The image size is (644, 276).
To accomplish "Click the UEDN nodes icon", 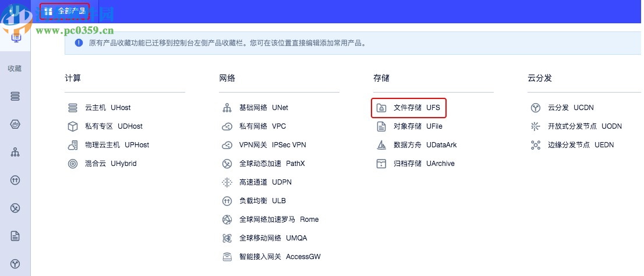I will [535, 145].
